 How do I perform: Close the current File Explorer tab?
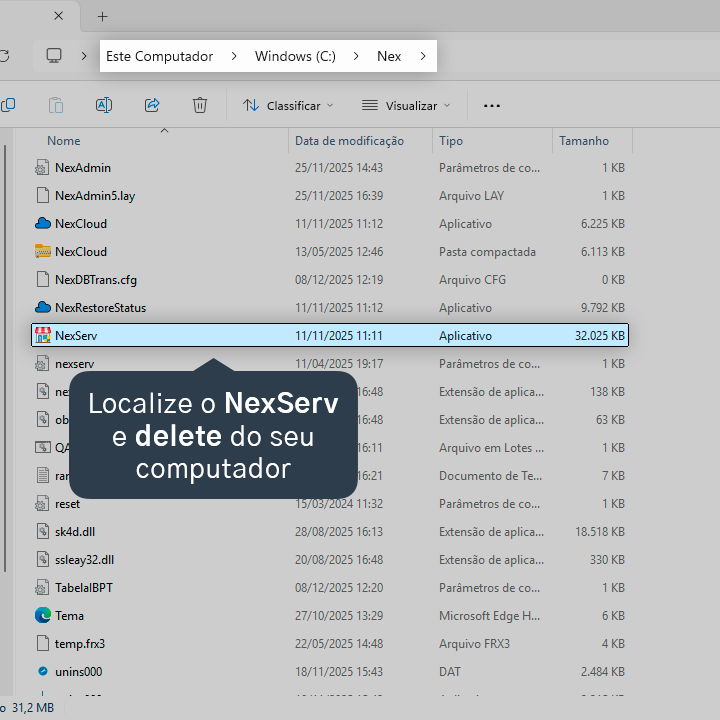click(x=58, y=16)
